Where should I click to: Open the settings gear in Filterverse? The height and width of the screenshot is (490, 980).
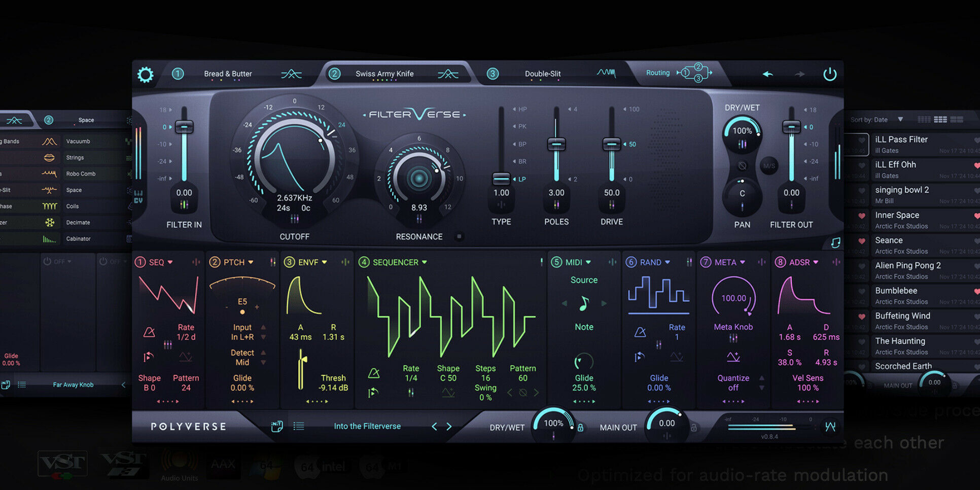145,75
